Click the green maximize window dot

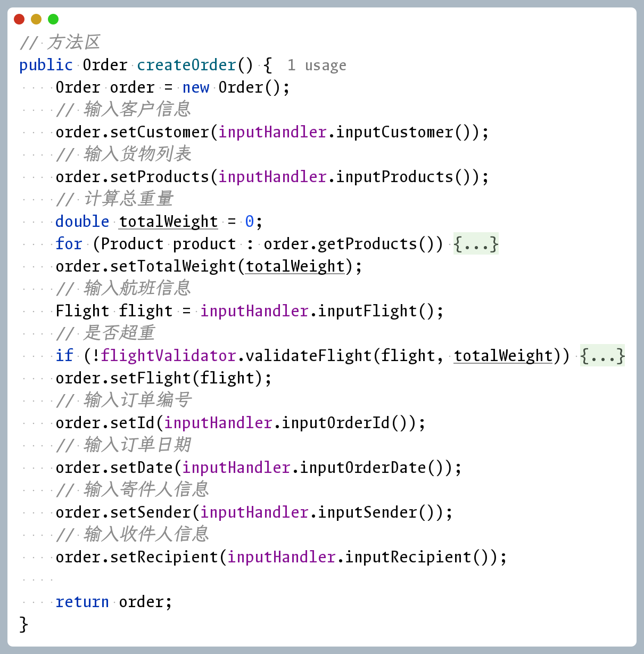[x=53, y=19]
